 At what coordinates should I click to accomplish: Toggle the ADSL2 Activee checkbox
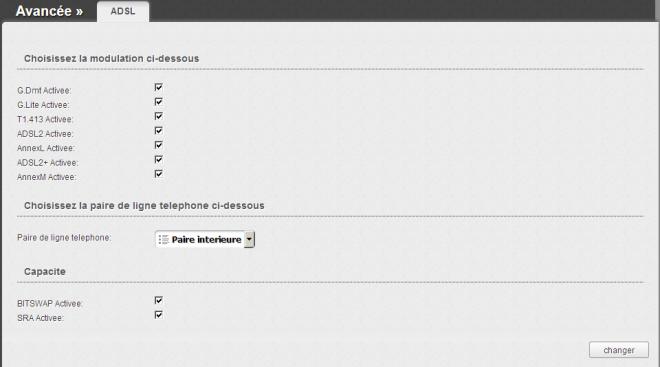[x=158, y=130]
